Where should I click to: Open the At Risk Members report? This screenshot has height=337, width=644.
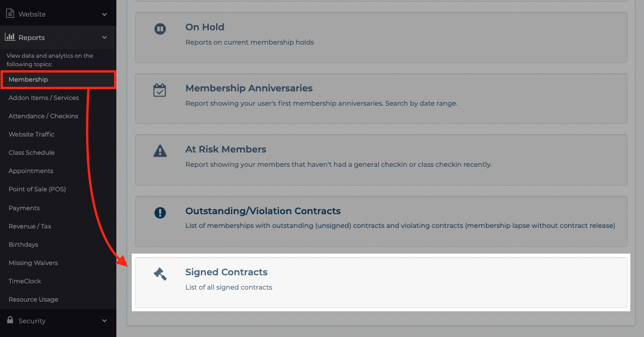point(225,150)
